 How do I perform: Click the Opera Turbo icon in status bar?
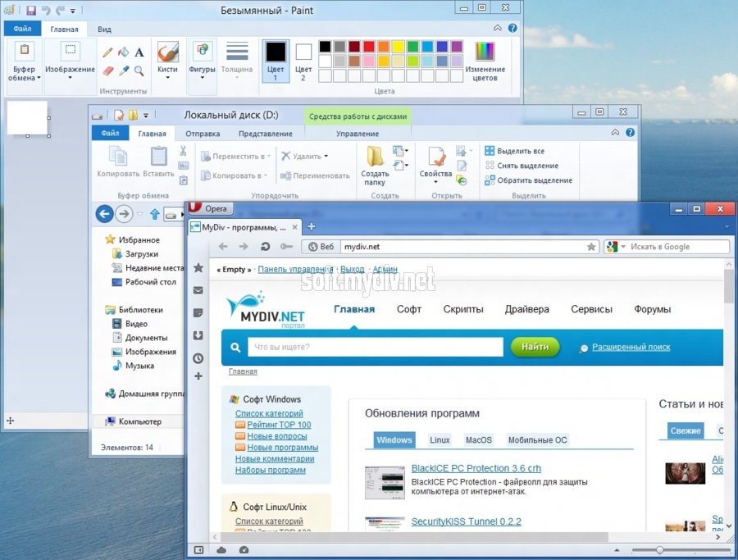(244, 549)
